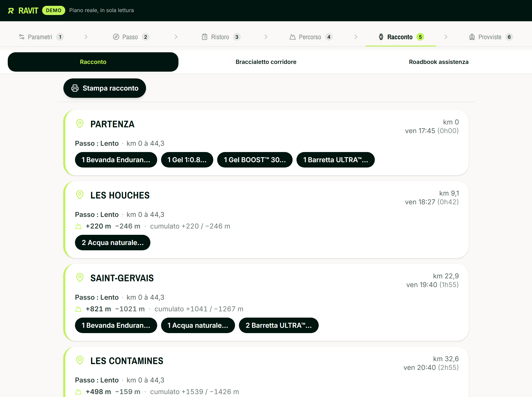532x397 pixels.
Task: Click the 1 Gel 1:0.8... chip
Action: pos(187,160)
